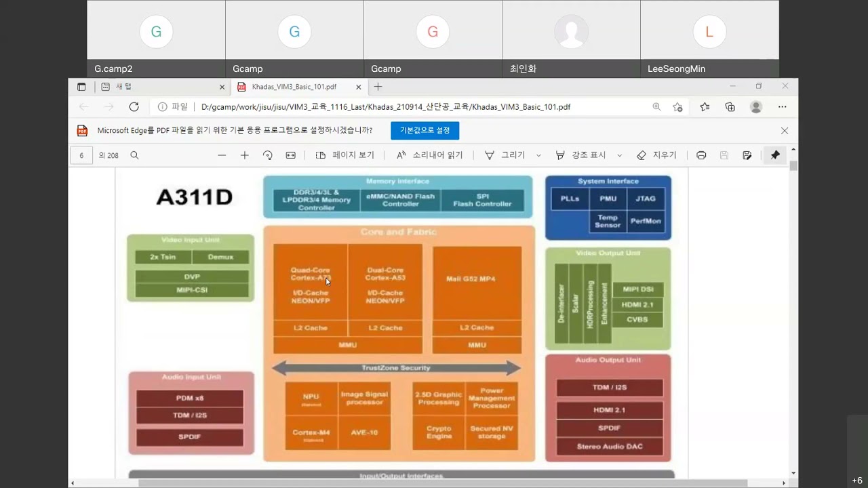The height and width of the screenshot is (488, 868).
Task: Open the Edge profile avatar
Action: click(x=756, y=107)
